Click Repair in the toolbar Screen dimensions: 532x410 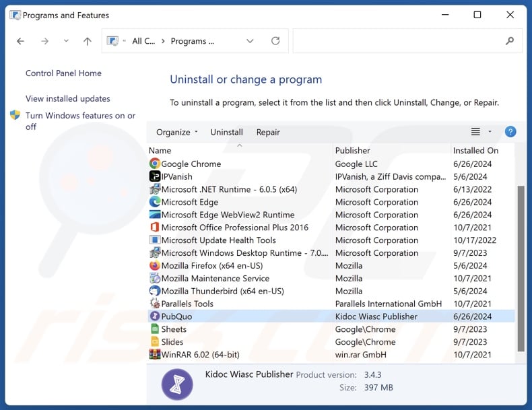coord(268,132)
